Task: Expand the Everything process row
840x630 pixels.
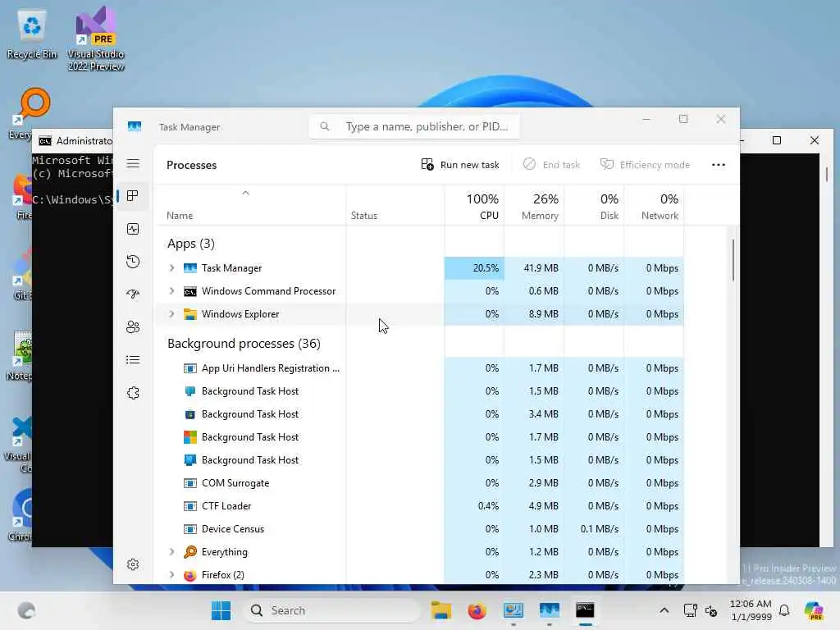Action: (x=171, y=552)
